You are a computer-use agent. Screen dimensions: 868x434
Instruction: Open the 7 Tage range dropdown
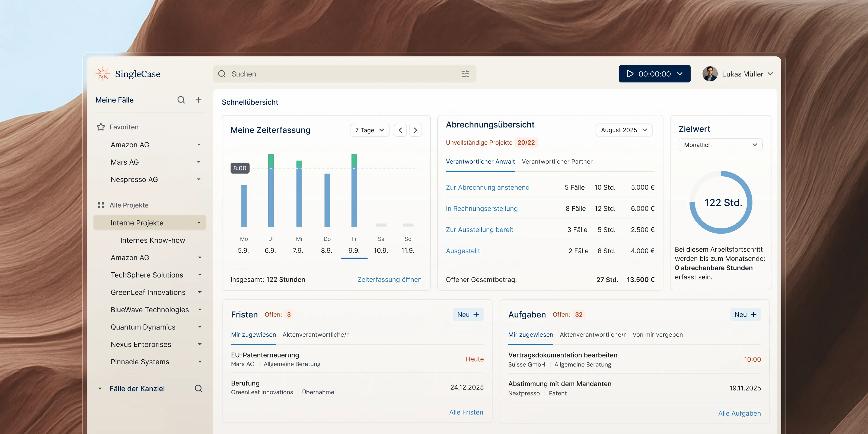click(369, 130)
